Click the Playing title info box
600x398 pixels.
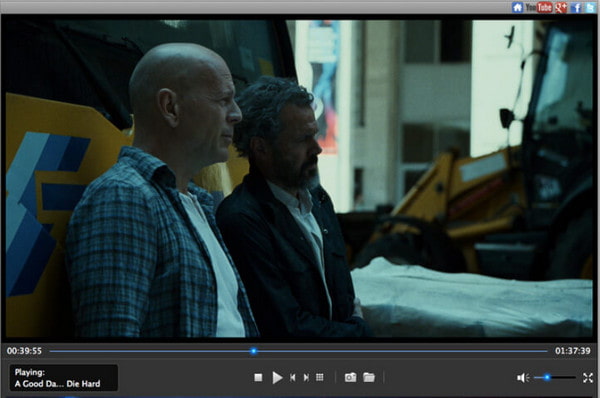tap(64, 378)
